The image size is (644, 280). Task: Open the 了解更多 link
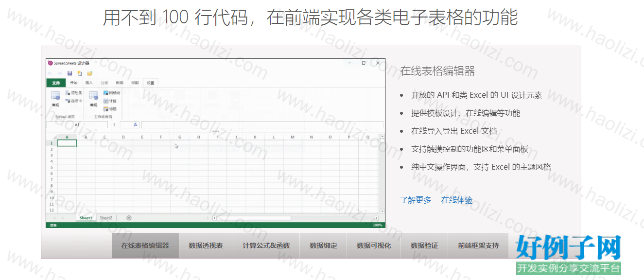(x=416, y=200)
